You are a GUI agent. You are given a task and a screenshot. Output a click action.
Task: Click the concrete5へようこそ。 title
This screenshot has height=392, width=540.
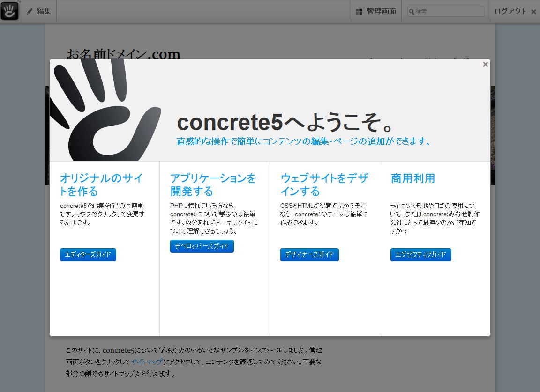[x=285, y=122]
